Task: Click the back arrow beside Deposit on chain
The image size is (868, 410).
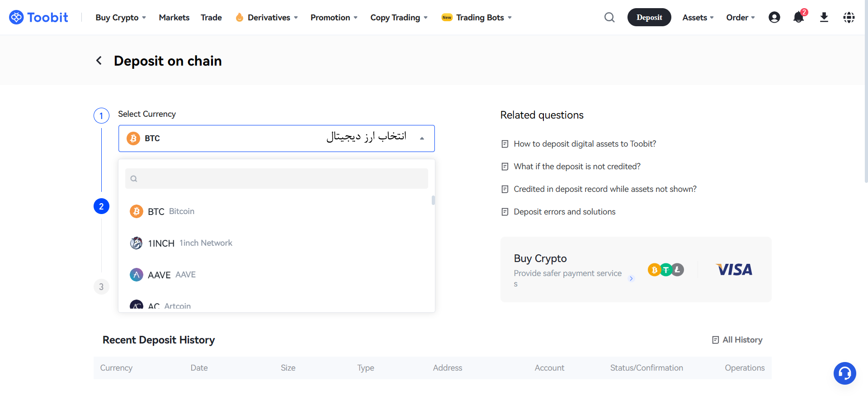Action: 99,61
